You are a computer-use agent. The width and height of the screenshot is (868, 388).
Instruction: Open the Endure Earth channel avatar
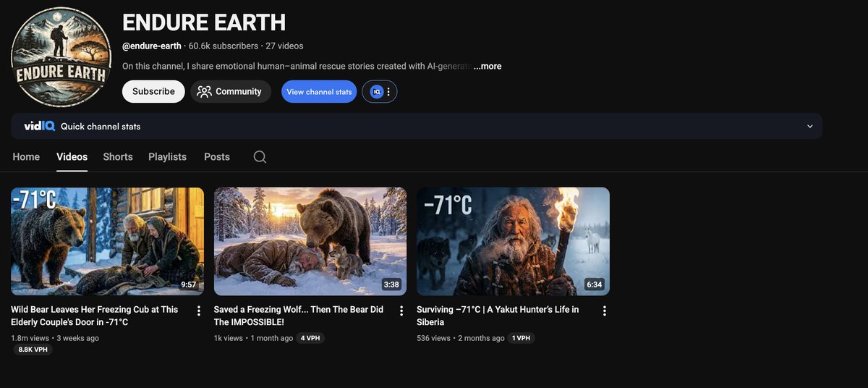pyautogui.click(x=61, y=57)
